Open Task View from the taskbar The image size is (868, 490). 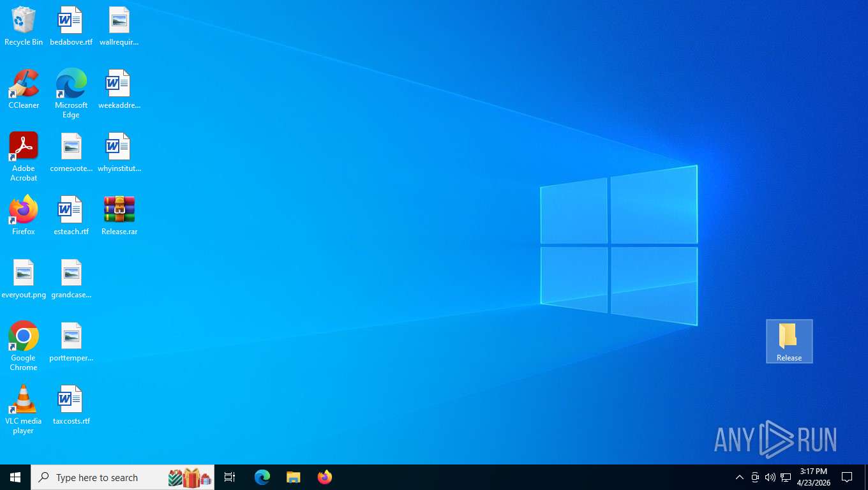click(230, 477)
